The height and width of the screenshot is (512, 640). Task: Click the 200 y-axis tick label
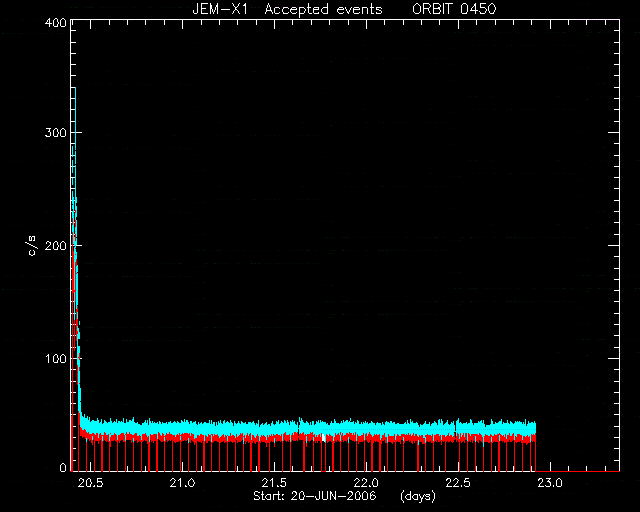55,246
